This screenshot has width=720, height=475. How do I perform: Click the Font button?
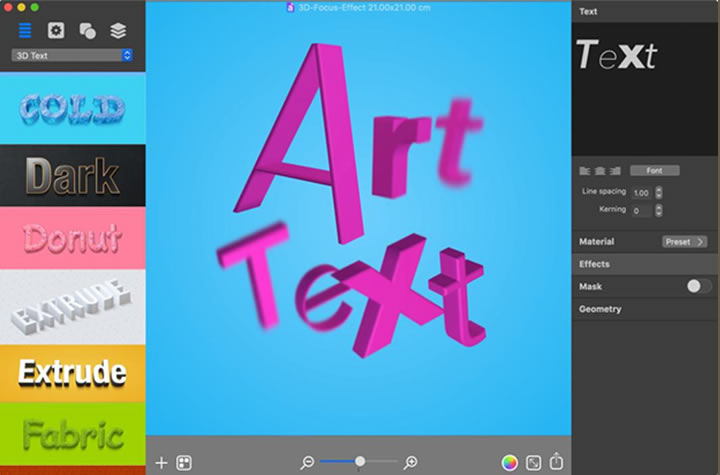[655, 170]
